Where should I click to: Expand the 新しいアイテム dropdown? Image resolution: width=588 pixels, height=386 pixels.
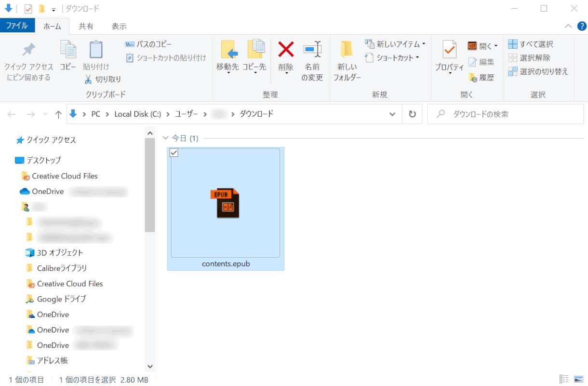click(424, 44)
